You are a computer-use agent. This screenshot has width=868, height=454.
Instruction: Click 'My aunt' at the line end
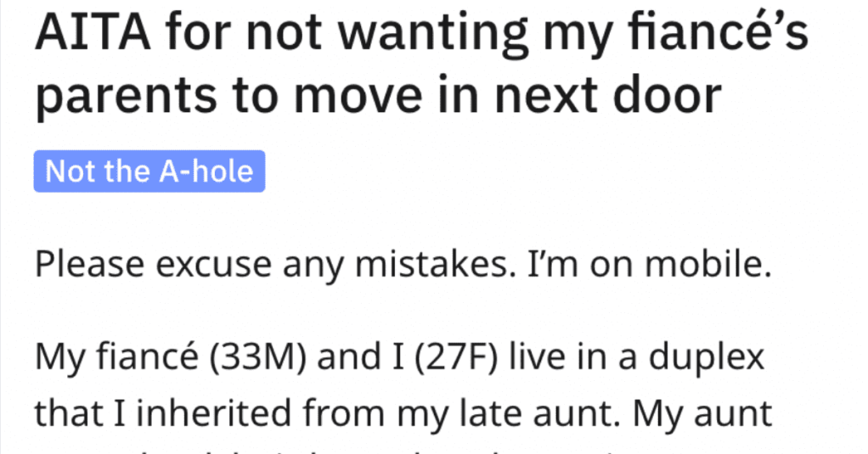702,413
